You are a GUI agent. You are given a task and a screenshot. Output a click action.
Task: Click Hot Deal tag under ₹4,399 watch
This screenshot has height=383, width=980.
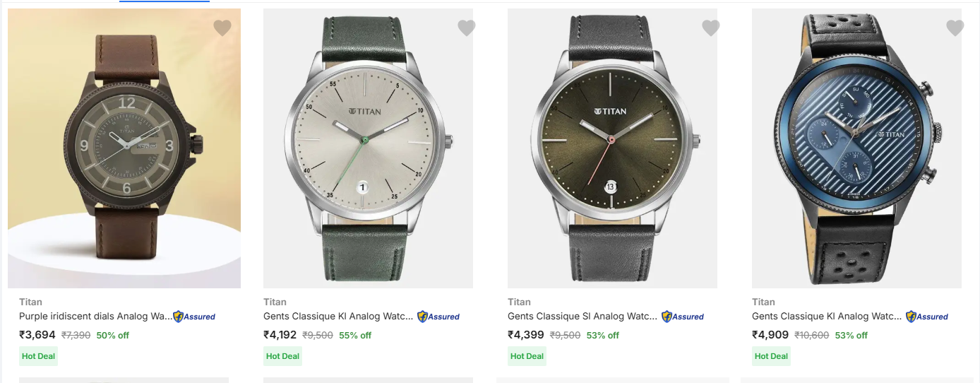(x=527, y=356)
